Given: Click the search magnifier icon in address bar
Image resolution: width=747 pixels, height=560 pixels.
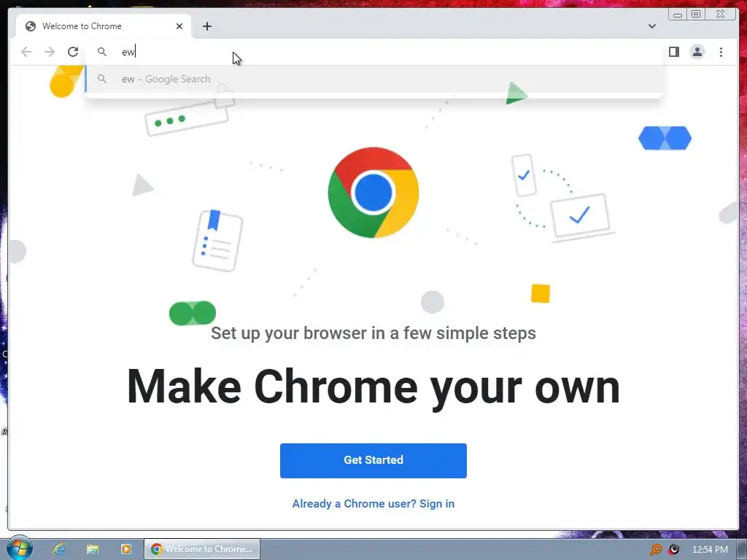Looking at the screenshot, I should coord(102,52).
